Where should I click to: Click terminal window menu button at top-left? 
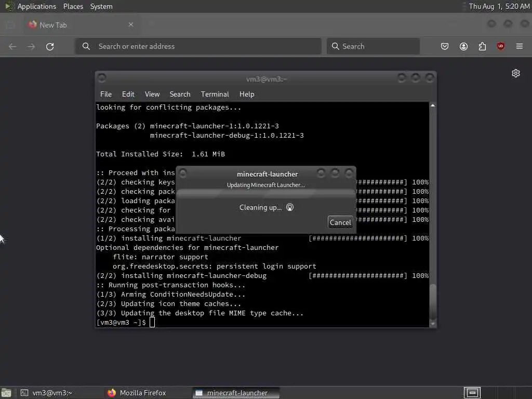pos(102,78)
